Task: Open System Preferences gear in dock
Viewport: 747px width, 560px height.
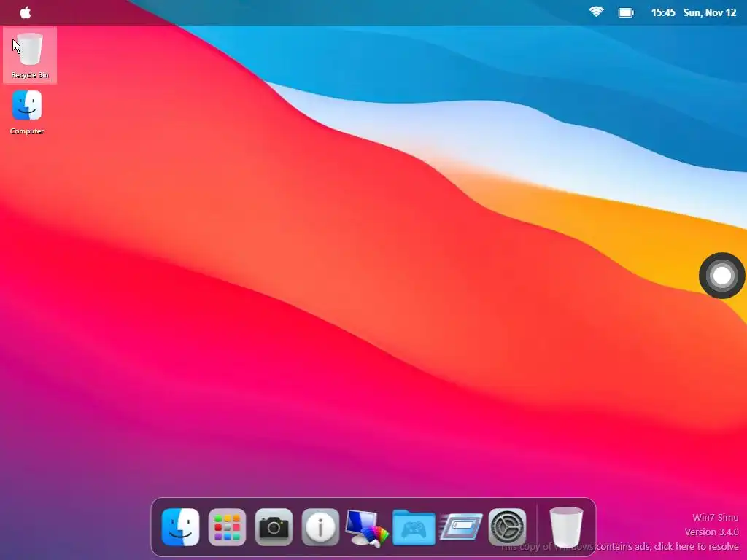Action: tap(508, 527)
